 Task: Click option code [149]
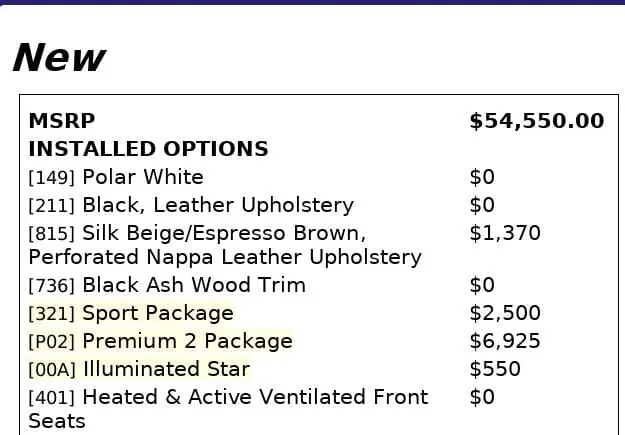click(x=52, y=178)
